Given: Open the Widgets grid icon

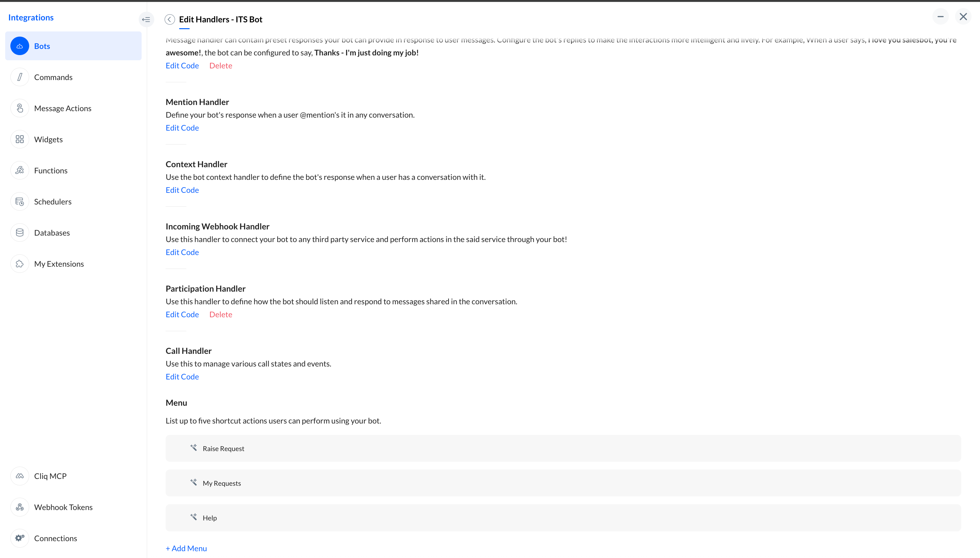Looking at the screenshot, I should coord(19,139).
